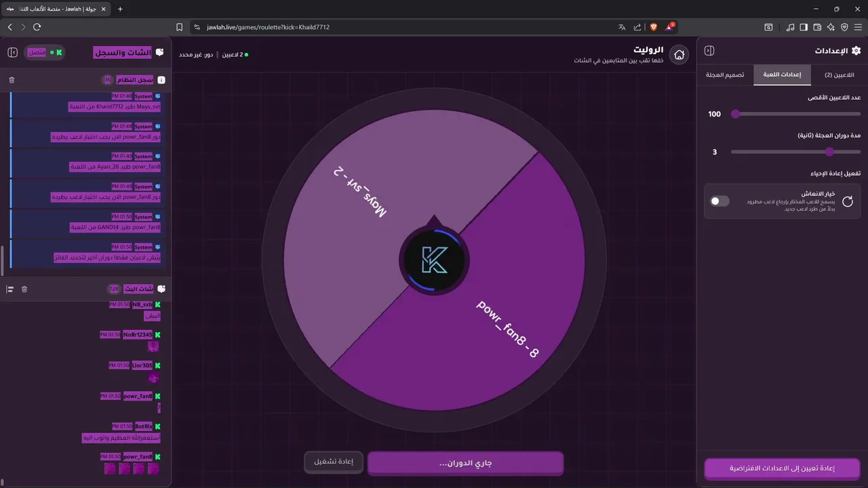Click the Kick icon in the connection status badge

[x=59, y=52]
